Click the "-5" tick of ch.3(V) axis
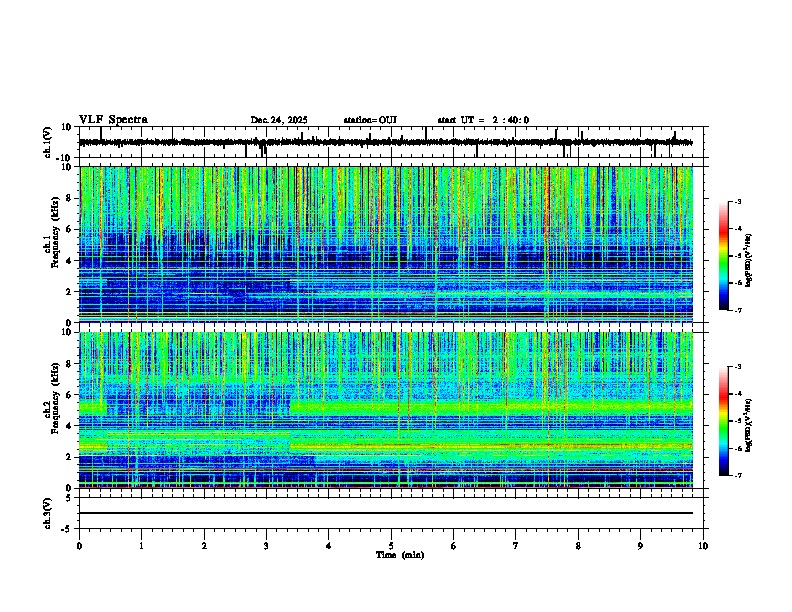This screenshot has height=612, width=792. click(x=67, y=529)
